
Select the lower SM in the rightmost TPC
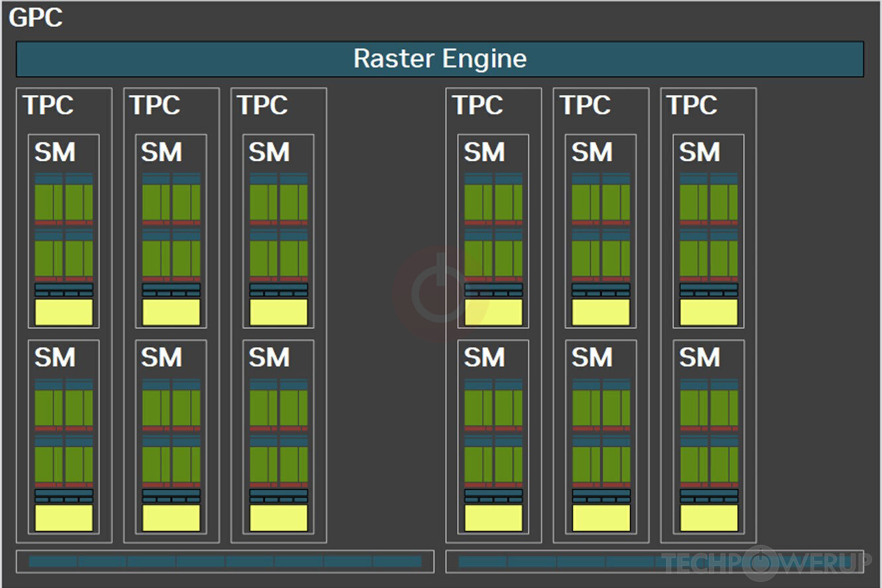pos(707,437)
